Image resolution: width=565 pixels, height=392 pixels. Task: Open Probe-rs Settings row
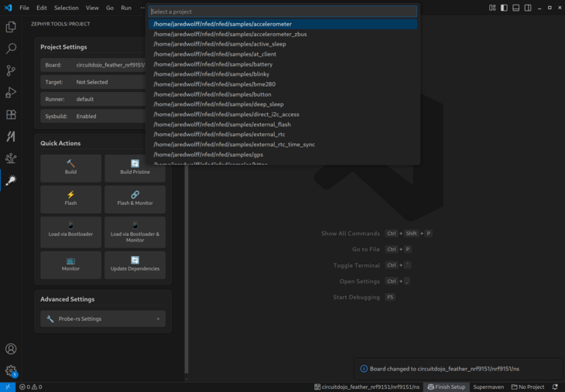(x=103, y=319)
